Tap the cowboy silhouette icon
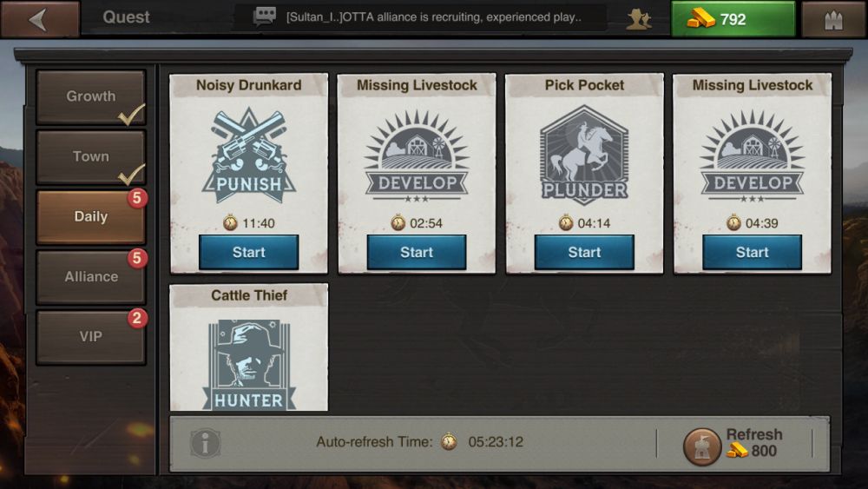The image size is (868, 489). pos(638,19)
